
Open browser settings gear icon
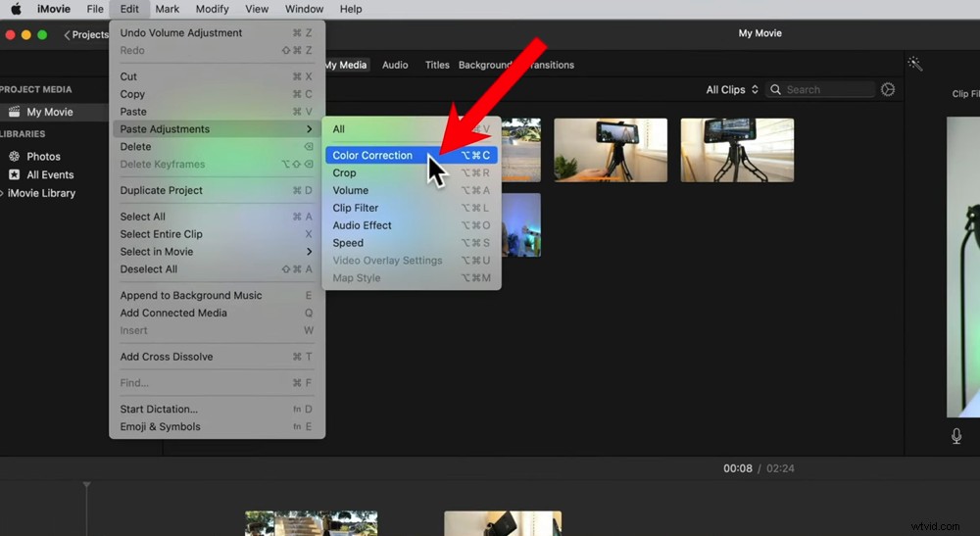(x=888, y=89)
